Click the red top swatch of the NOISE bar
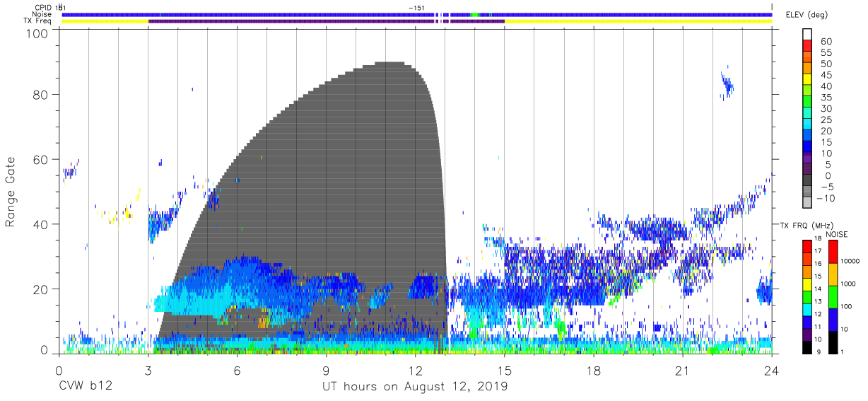868x401 pixels. click(x=833, y=252)
